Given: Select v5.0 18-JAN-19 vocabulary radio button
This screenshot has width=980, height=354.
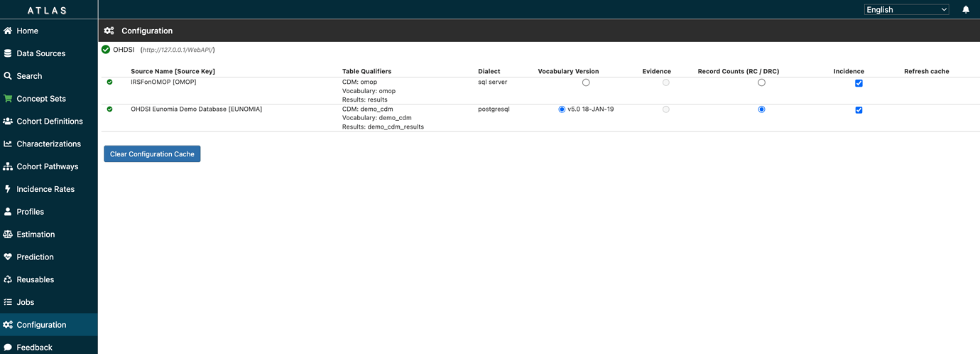Looking at the screenshot, I should (x=562, y=109).
